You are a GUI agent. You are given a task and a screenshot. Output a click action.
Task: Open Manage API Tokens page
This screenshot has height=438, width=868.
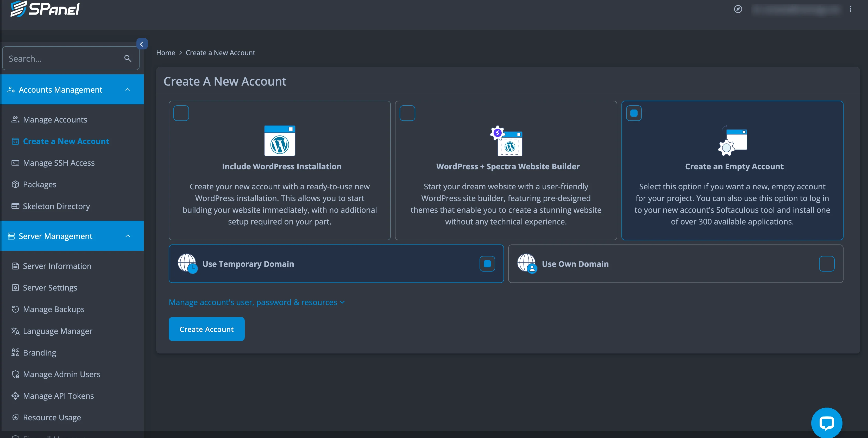(x=58, y=396)
